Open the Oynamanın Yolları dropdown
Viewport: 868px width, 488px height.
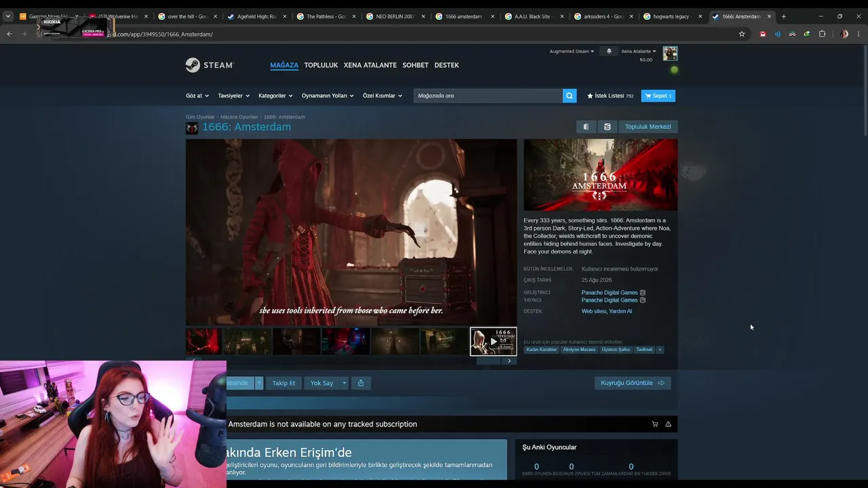click(x=328, y=96)
